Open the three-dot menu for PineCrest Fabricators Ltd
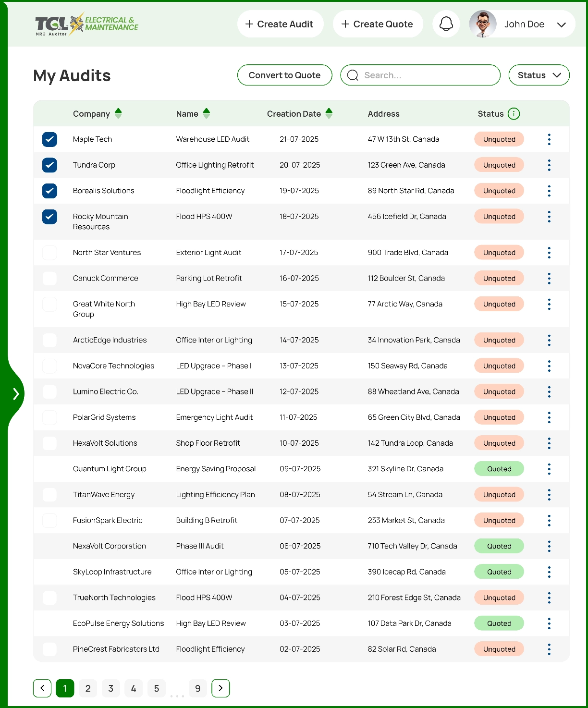This screenshot has width=588, height=708. click(x=549, y=649)
